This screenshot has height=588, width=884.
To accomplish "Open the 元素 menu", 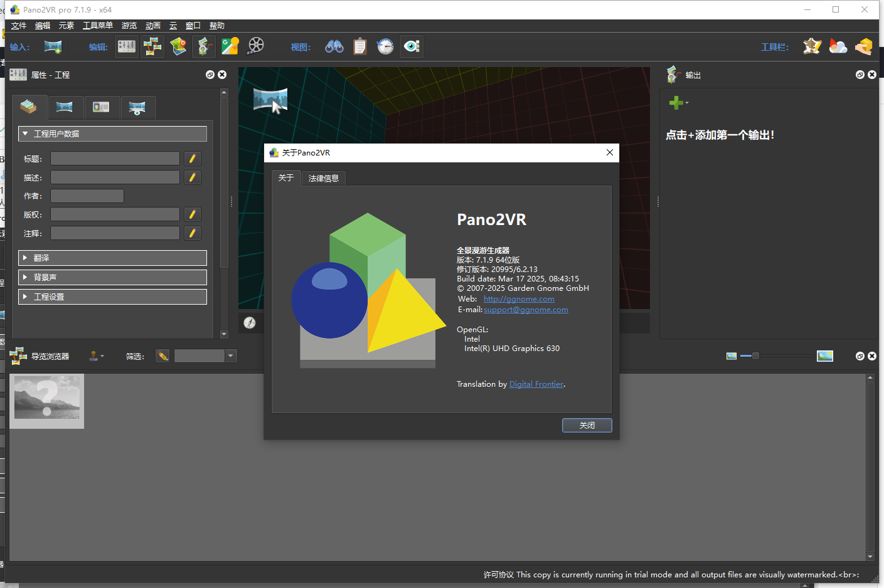I will [x=67, y=26].
